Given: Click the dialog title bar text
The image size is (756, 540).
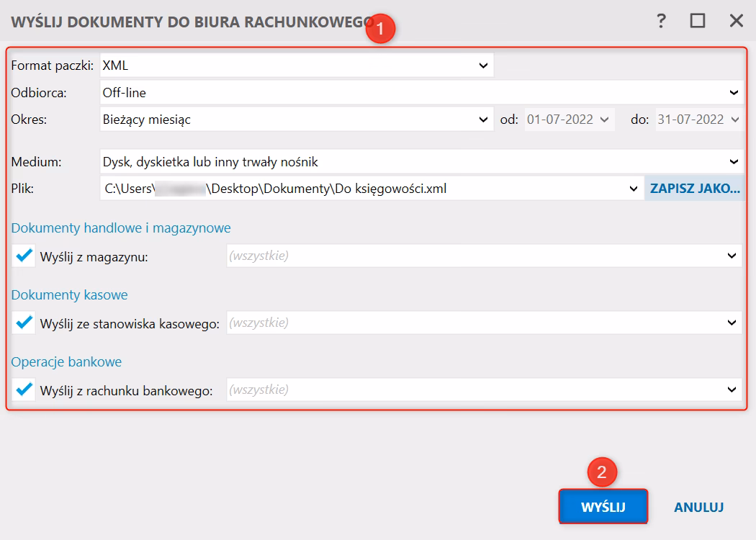Looking at the screenshot, I should click(x=180, y=22).
